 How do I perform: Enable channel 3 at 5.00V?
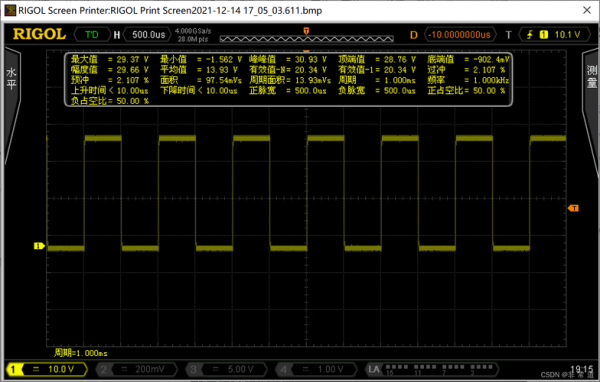[x=227, y=369]
